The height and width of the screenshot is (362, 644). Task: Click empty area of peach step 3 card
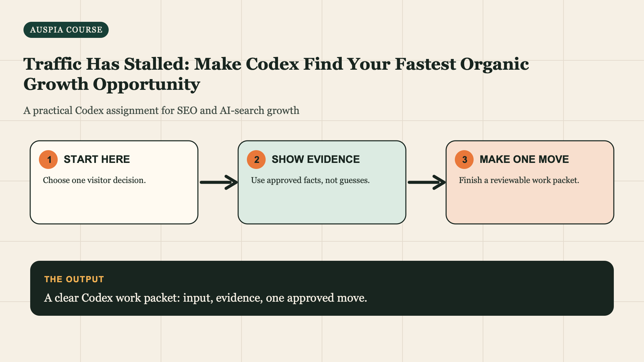pos(530,206)
